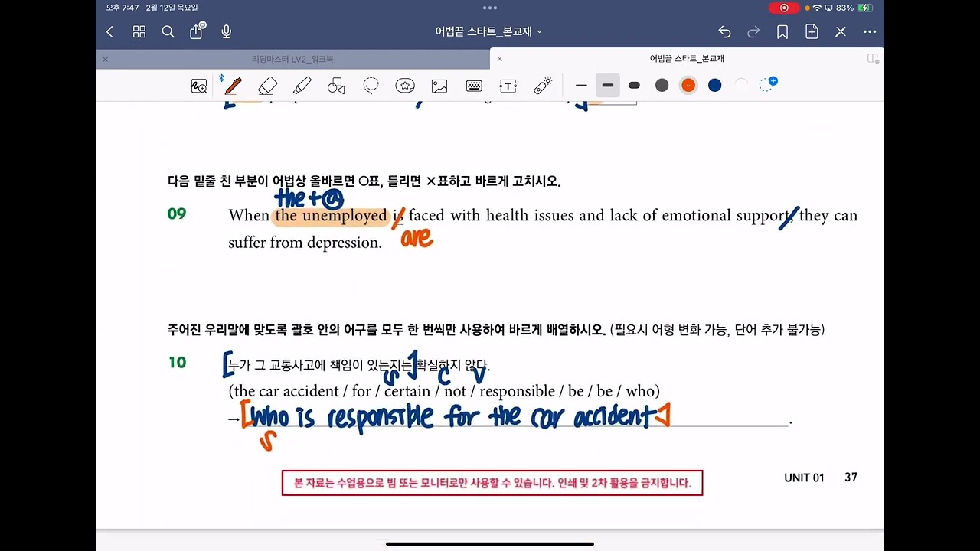Switch to the 리딩마스터 LV2_워크북 tab

coord(292,59)
